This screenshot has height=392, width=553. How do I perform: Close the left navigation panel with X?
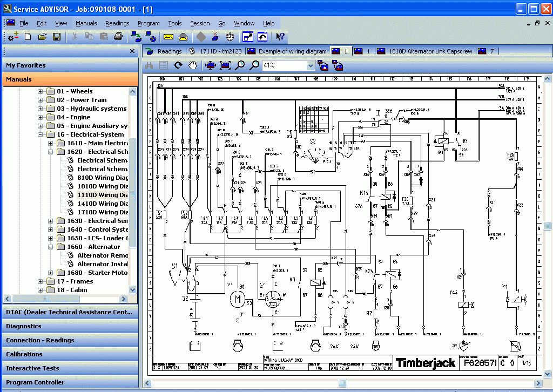pos(132,51)
